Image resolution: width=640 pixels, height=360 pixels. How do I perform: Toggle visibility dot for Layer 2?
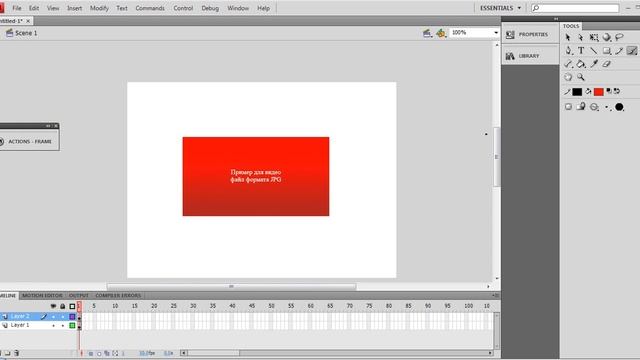(53, 317)
